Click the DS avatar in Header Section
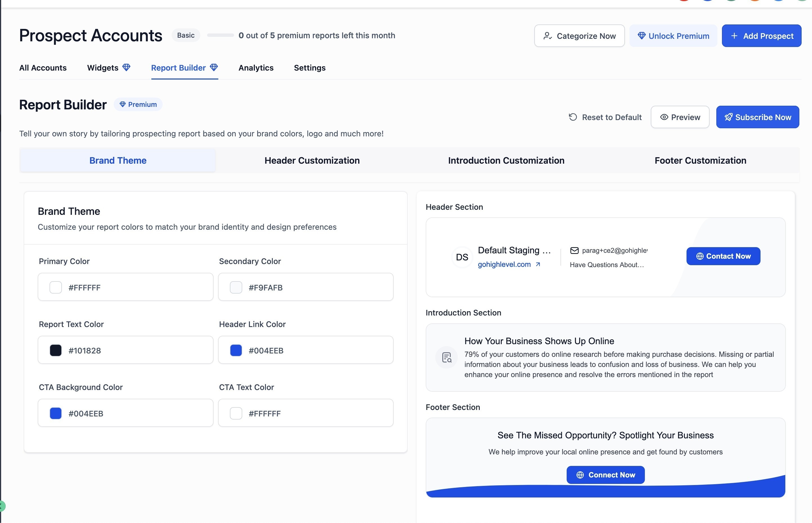 [x=462, y=257]
